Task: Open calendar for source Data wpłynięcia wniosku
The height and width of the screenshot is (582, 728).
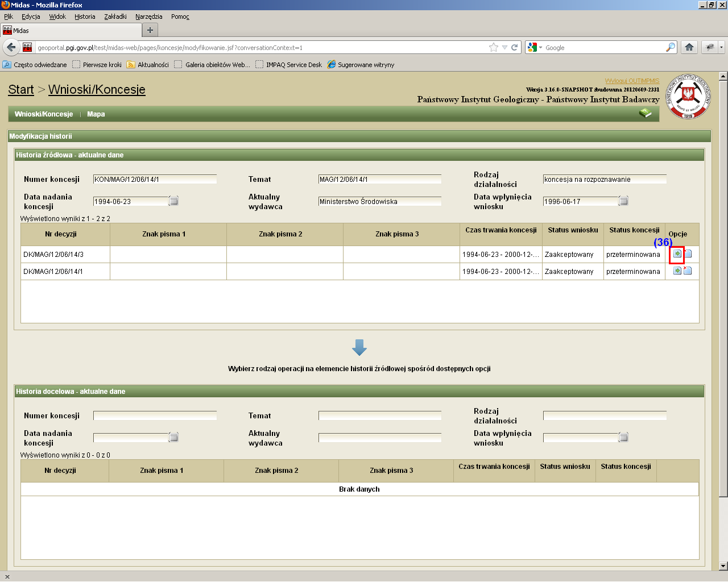Action: [623, 201]
